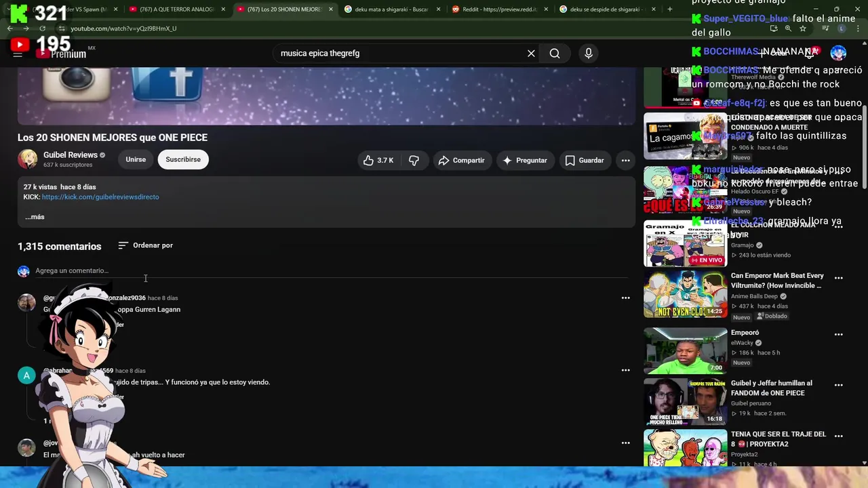Click the Preguntar AI button
The width and height of the screenshot is (868, 488).
524,161
